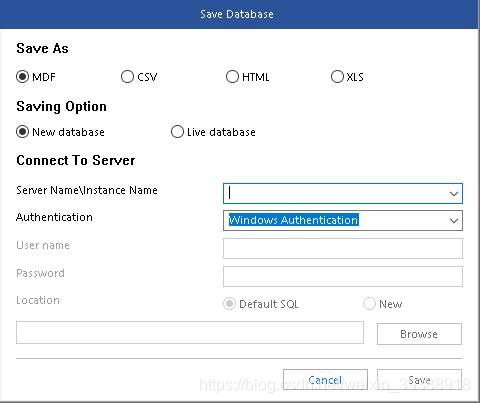Click the Save button
Viewport: 480px width, 403px height.
(x=419, y=380)
